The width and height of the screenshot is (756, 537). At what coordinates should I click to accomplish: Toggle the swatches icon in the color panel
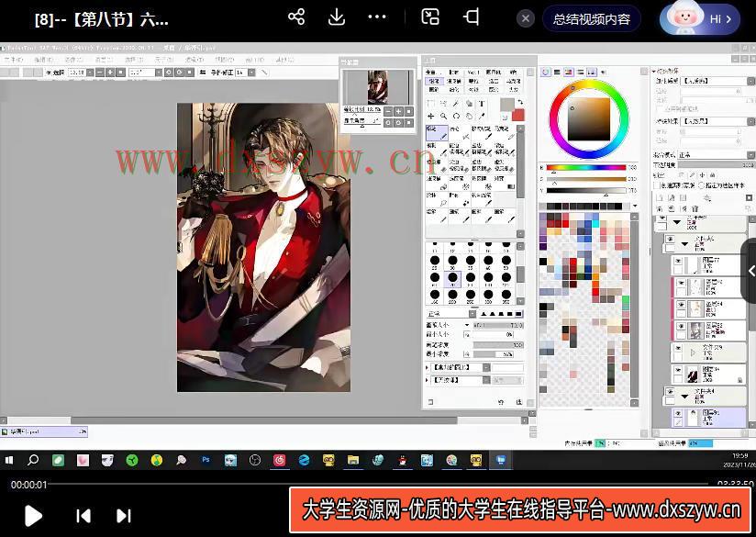tap(592, 72)
